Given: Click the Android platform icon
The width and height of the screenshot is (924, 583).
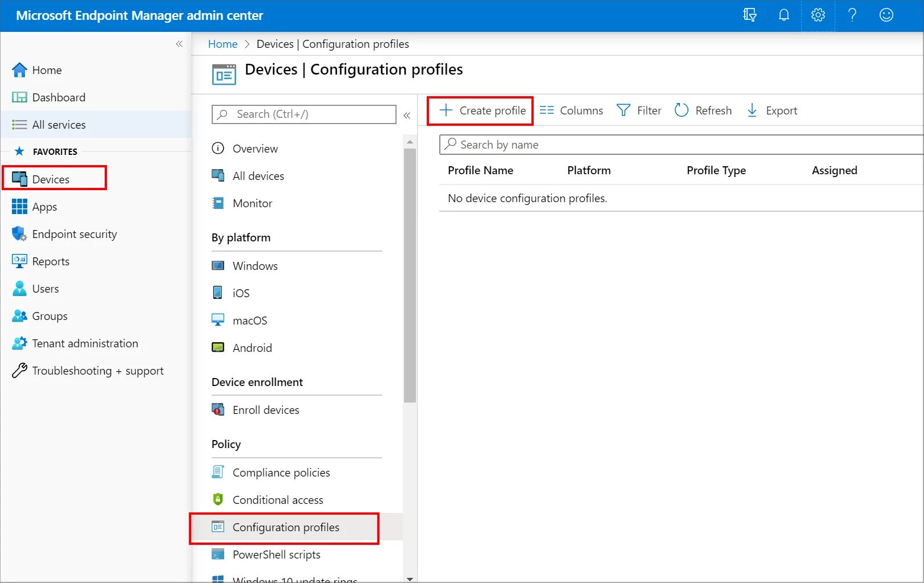Looking at the screenshot, I should click(x=218, y=347).
